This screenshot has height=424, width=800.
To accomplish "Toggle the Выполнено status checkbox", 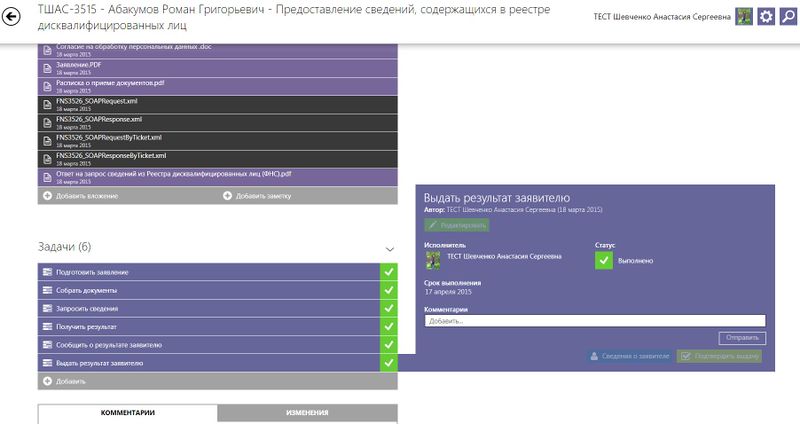I will [x=604, y=260].
